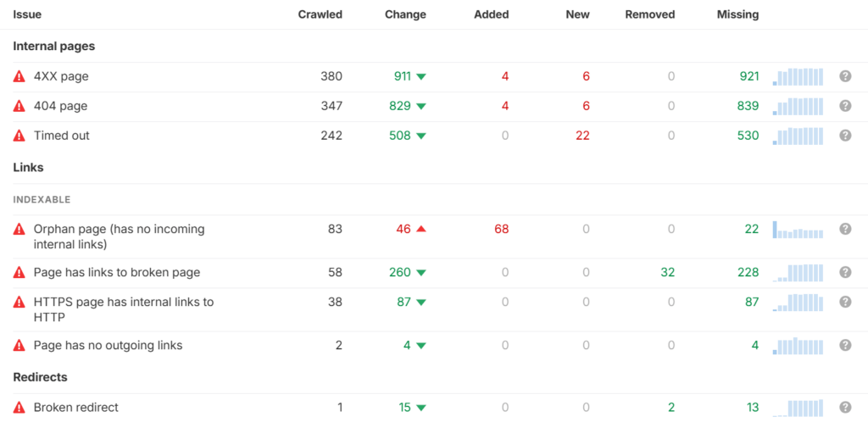Click Added count 68 for Orphan page
Image resolution: width=868 pixels, height=428 pixels.
501,229
